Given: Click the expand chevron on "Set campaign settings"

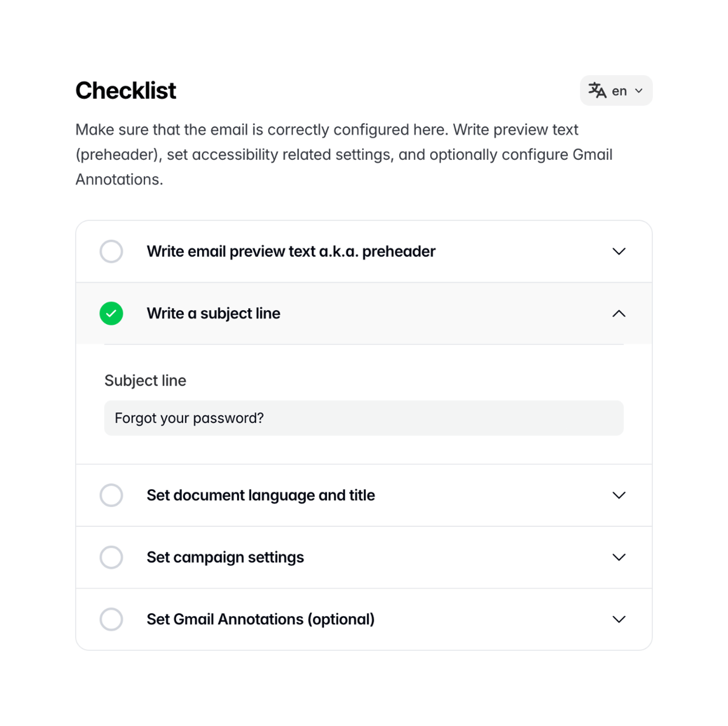Looking at the screenshot, I should point(619,557).
